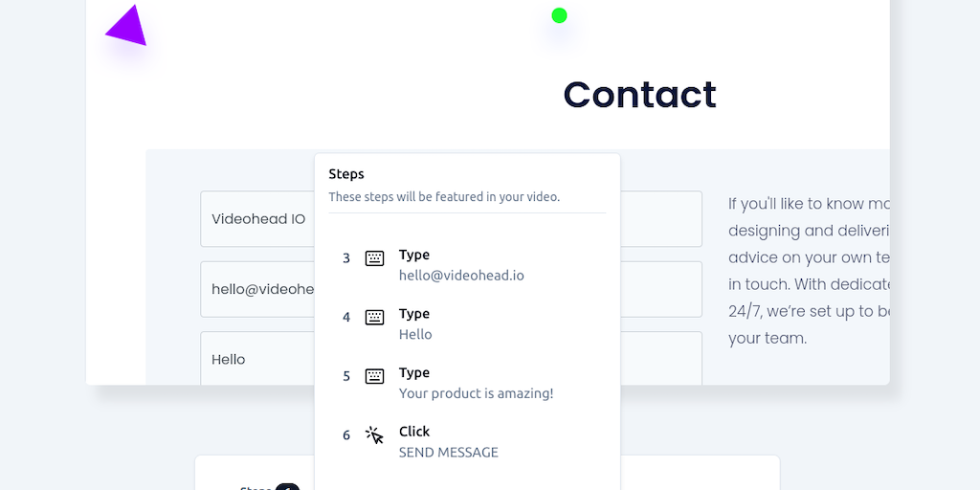Click the keyboard icon for step 5
The height and width of the screenshot is (490, 980).
click(x=374, y=376)
